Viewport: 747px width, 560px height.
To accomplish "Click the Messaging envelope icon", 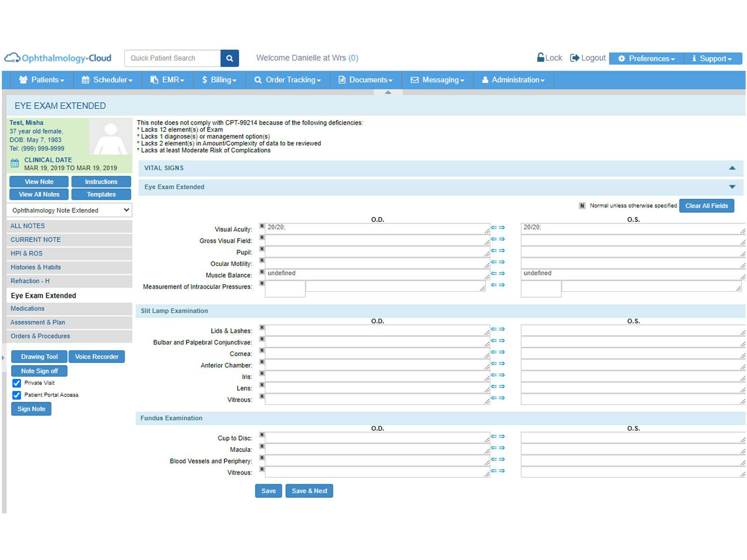I will pos(415,80).
